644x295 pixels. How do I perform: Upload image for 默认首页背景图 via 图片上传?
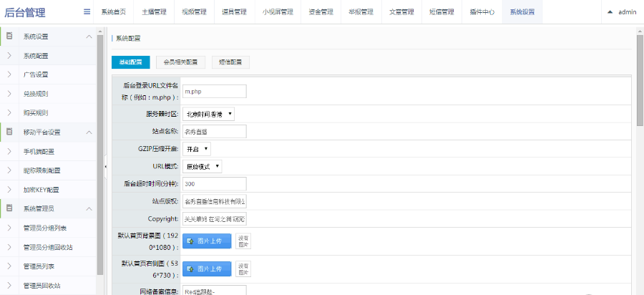tap(207, 241)
